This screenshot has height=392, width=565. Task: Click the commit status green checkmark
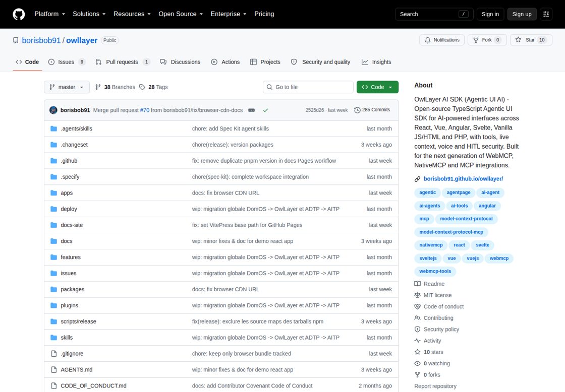click(265, 110)
